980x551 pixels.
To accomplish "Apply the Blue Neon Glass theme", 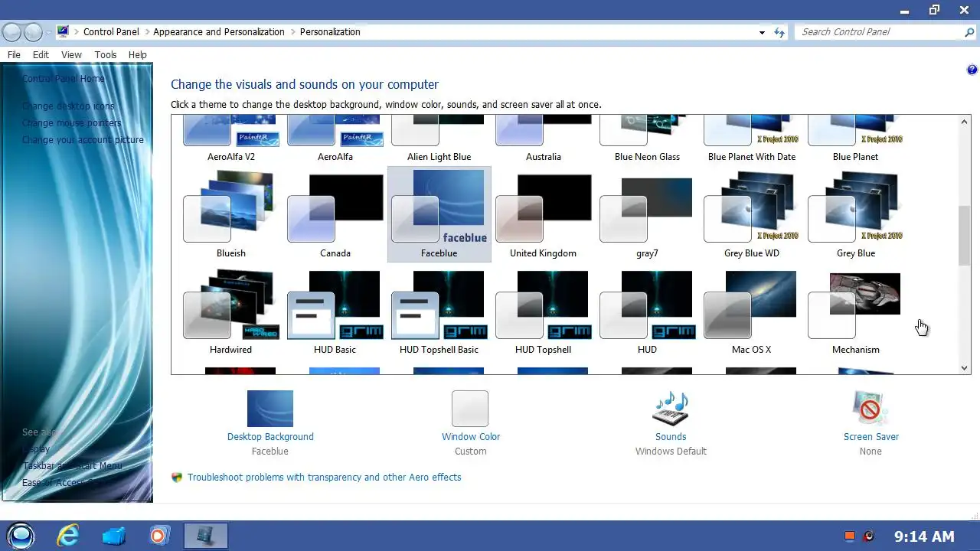I will click(x=648, y=139).
